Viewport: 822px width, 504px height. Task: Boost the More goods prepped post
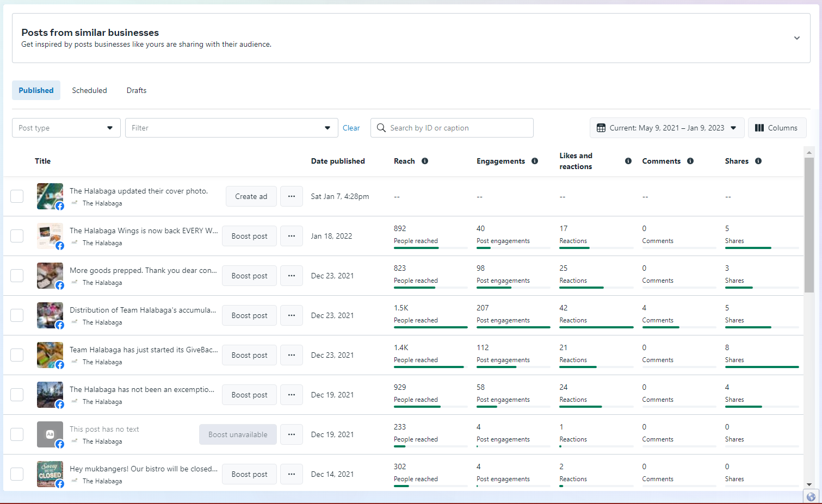249,276
